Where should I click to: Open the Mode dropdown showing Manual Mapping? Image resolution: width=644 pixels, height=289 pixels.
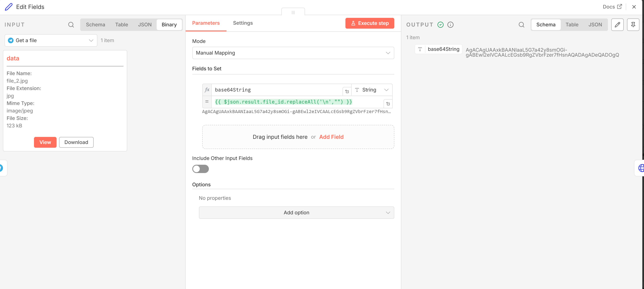tap(293, 53)
